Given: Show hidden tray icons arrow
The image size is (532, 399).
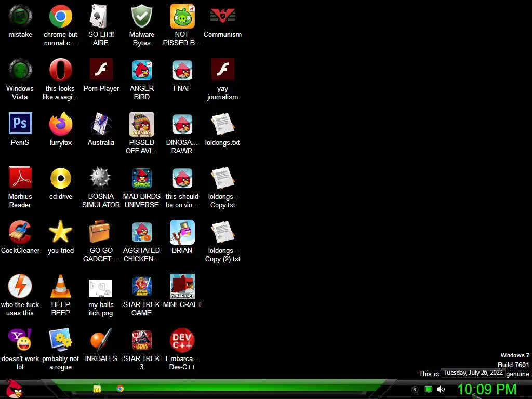Looking at the screenshot, I should click(415, 390).
